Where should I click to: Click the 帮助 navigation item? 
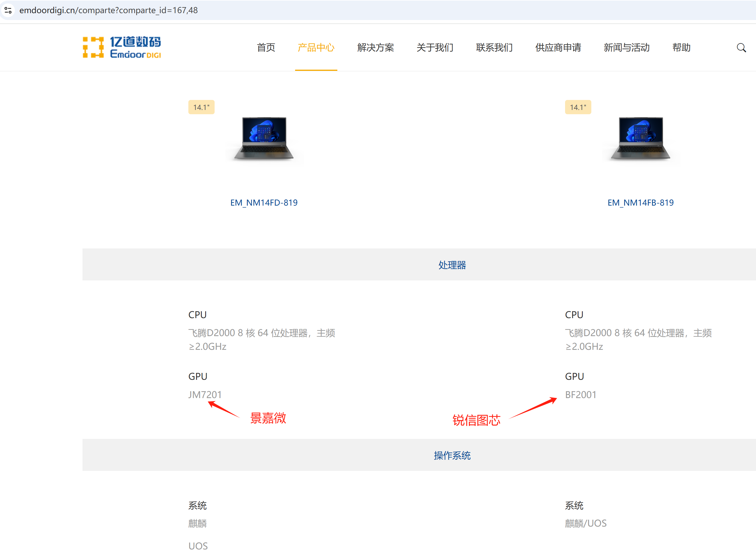tap(681, 47)
